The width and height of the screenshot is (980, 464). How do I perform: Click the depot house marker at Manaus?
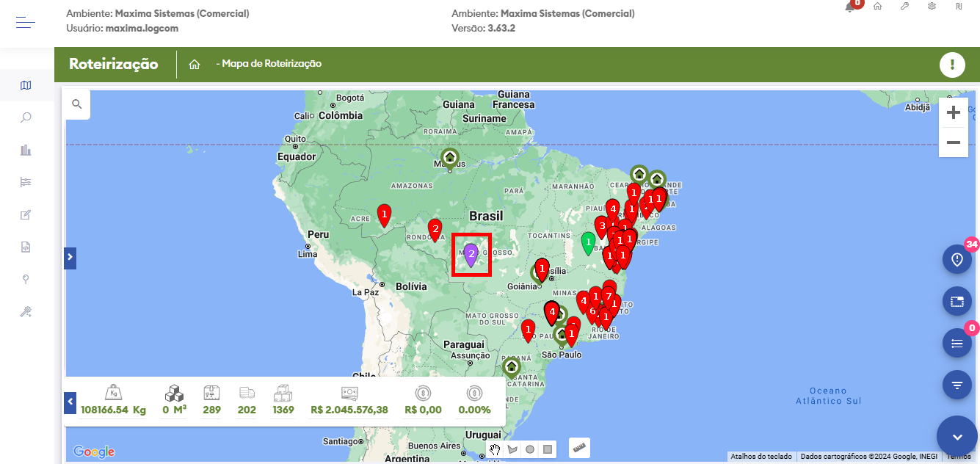tap(450, 159)
